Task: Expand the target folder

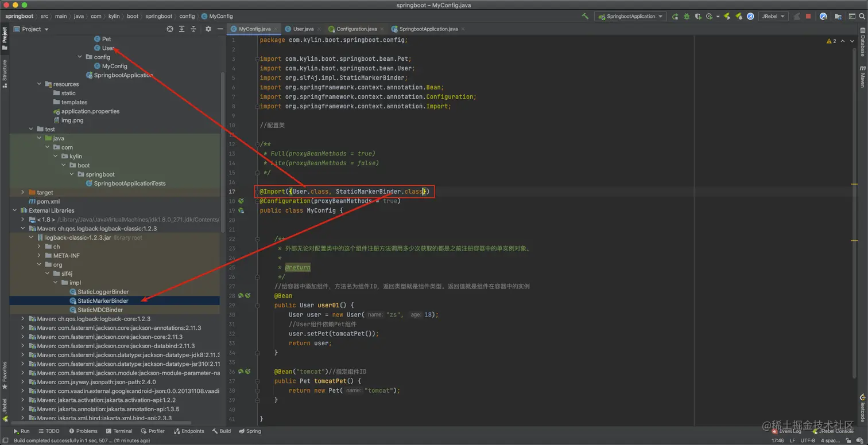Action: tap(23, 193)
